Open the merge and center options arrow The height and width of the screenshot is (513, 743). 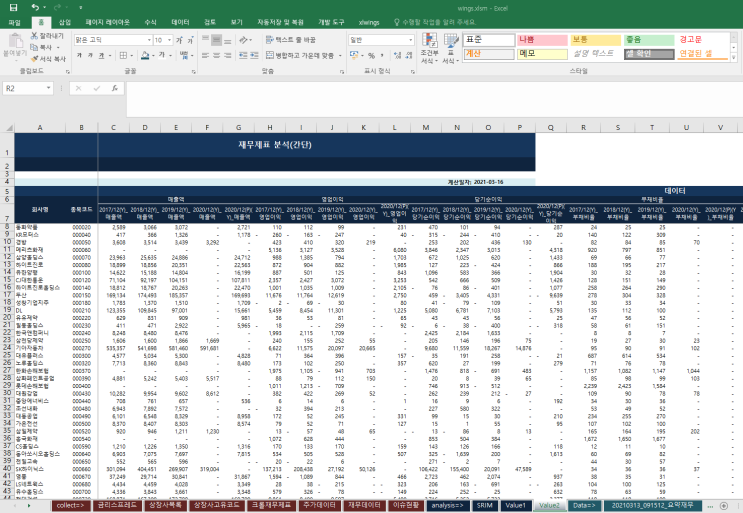click(340, 55)
